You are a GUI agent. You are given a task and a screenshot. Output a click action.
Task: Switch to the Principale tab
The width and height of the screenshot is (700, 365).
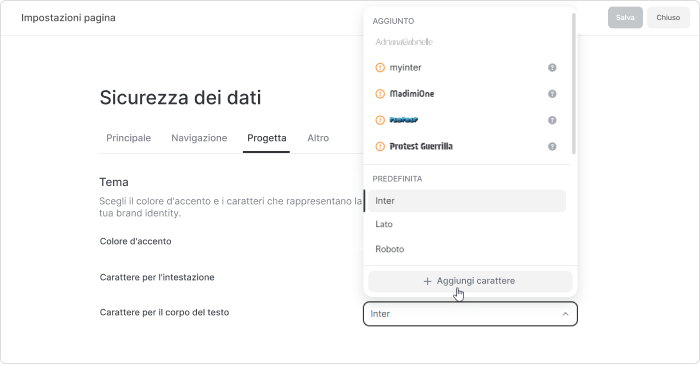point(129,138)
